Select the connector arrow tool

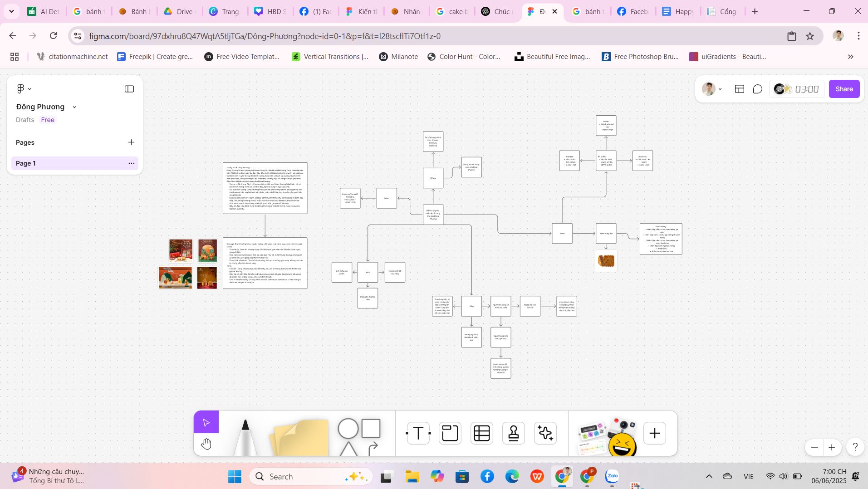click(x=373, y=449)
